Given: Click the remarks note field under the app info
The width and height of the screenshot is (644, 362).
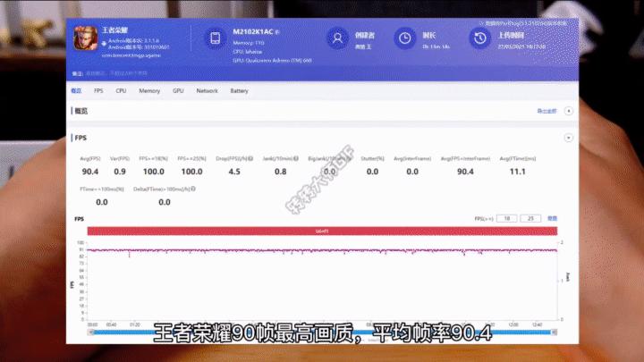Looking at the screenshot, I should (x=115, y=73).
